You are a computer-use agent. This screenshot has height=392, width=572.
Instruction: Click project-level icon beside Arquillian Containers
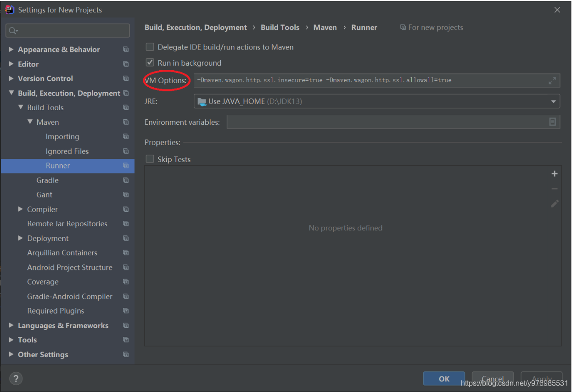pyautogui.click(x=126, y=253)
